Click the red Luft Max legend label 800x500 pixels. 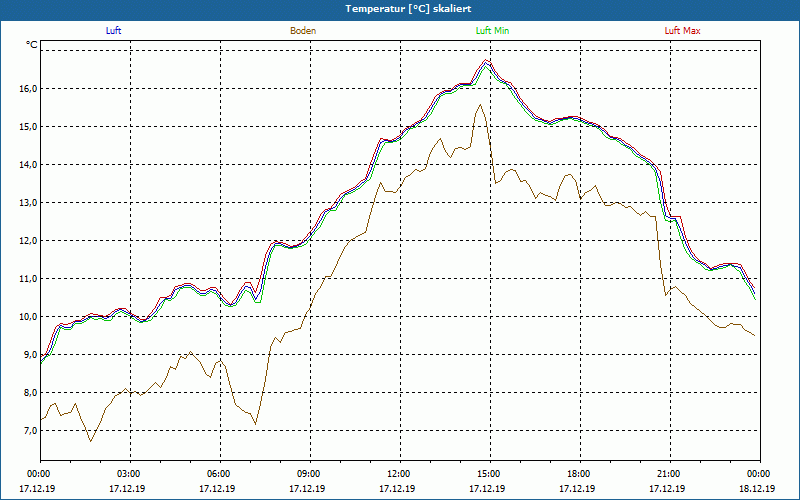click(682, 31)
